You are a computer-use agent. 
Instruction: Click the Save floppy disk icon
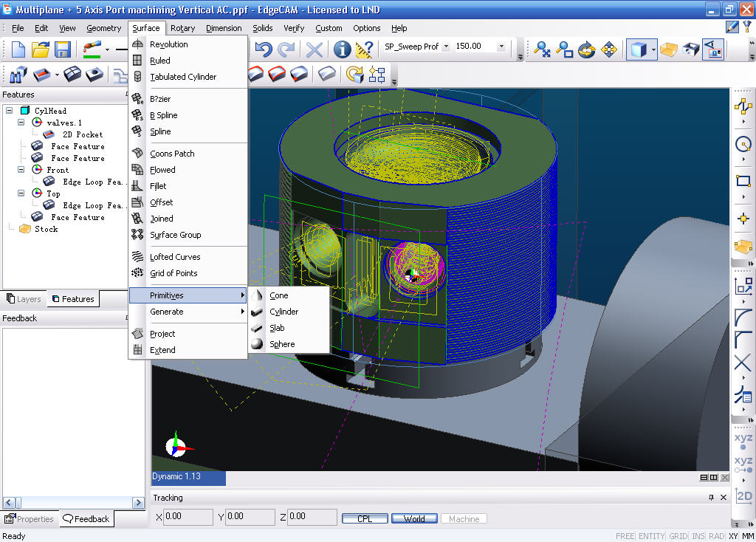pyautogui.click(x=63, y=49)
